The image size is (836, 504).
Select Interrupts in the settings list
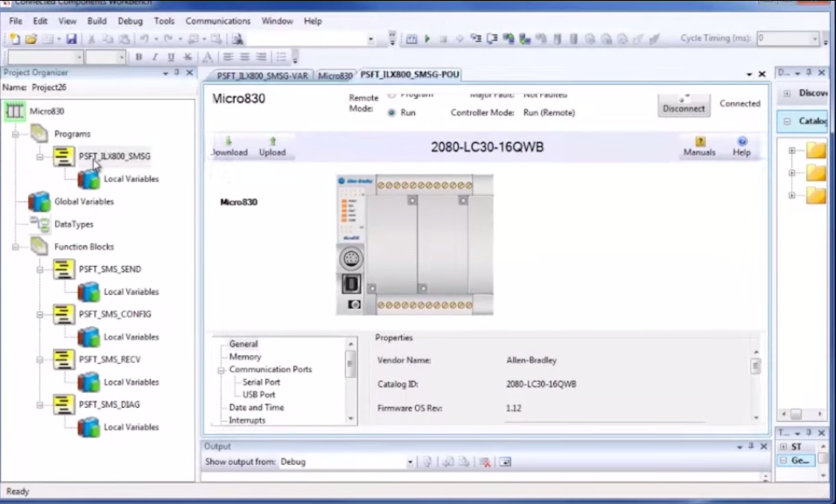point(247,420)
